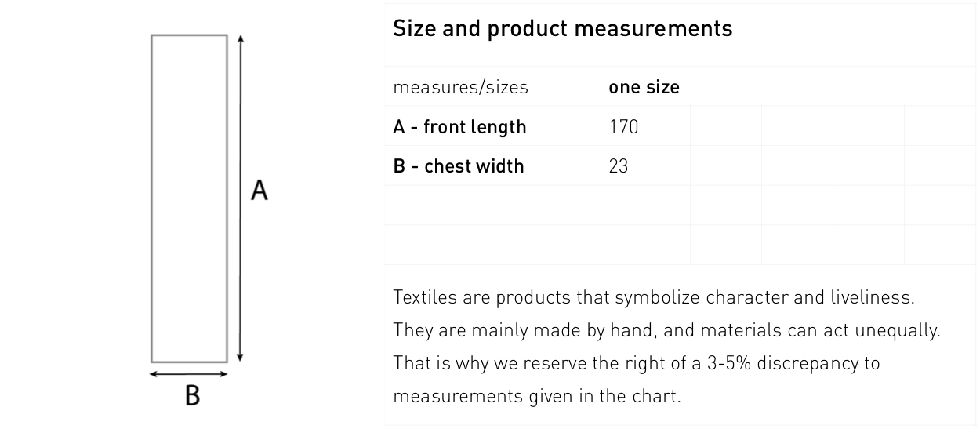The image size is (980, 429).
Task: Click the 23 value cell
Action: [645, 165]
